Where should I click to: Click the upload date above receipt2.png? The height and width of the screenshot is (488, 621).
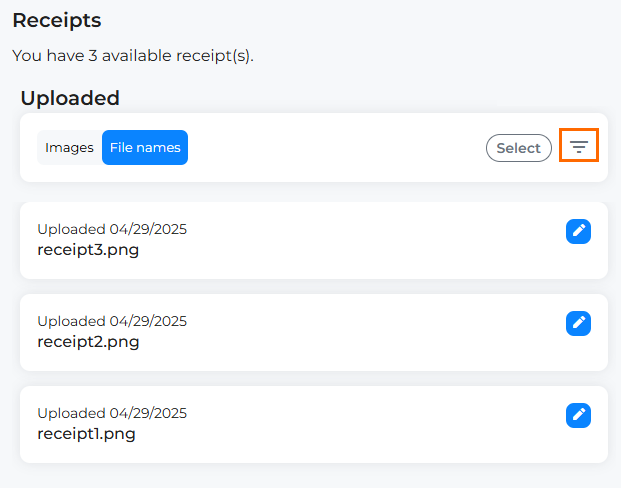click(x=112, y=321)
